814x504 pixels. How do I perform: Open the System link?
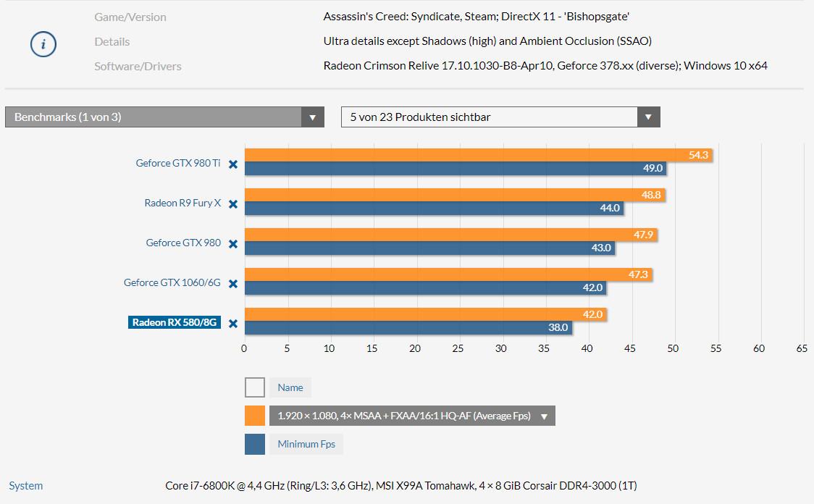[26, 486]
